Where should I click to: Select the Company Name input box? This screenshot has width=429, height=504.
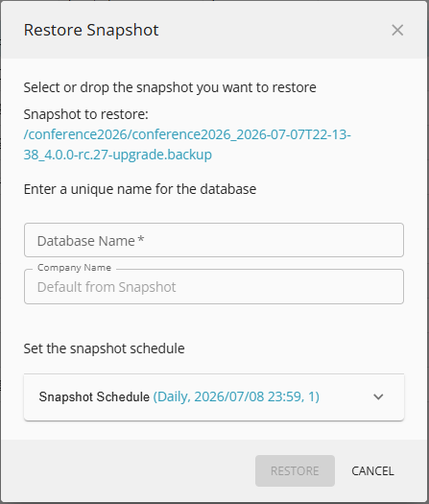click(214, 287)
